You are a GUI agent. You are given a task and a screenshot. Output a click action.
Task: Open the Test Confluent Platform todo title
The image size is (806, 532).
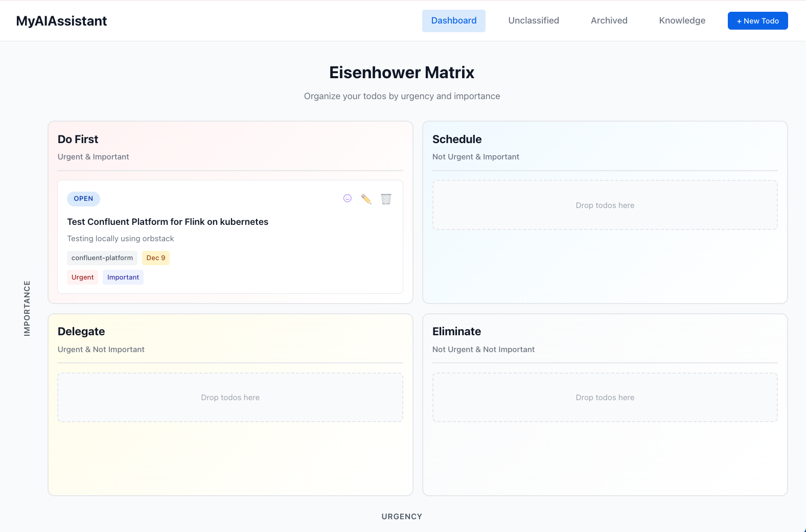(x=168, y=222)
